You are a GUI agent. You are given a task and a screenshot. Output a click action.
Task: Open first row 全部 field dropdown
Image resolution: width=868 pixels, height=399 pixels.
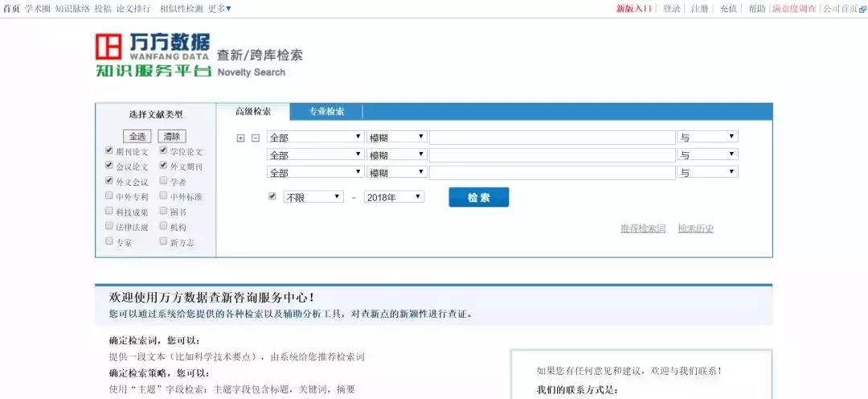316,137
